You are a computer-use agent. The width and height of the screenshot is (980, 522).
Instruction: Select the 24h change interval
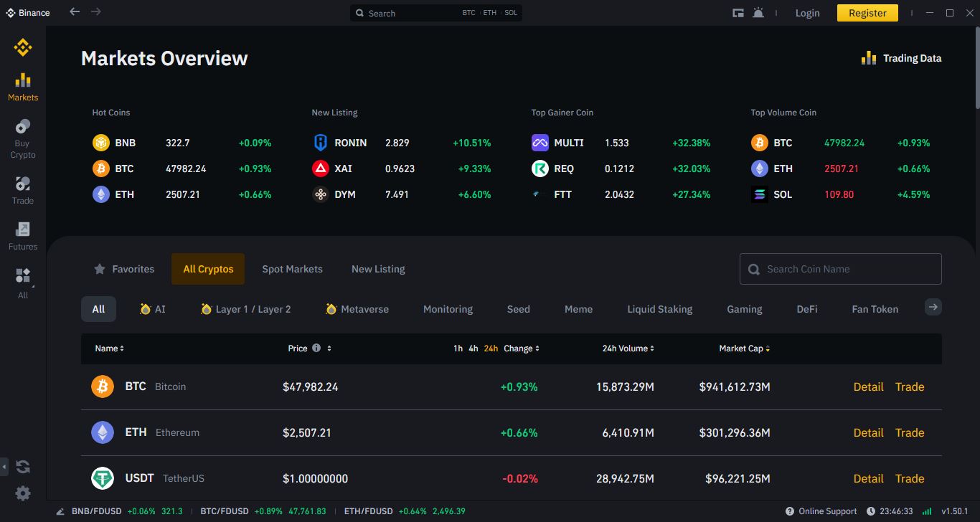[x=491, y=348]
